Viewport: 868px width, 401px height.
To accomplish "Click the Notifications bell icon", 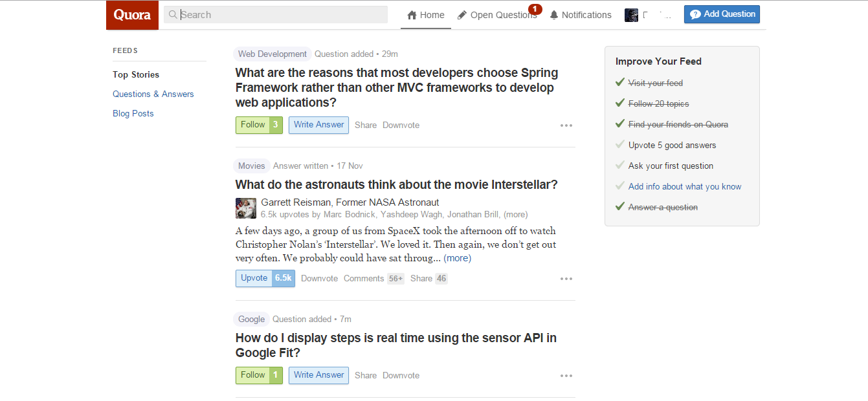I will pyautogui.click(x=554, y=15).
